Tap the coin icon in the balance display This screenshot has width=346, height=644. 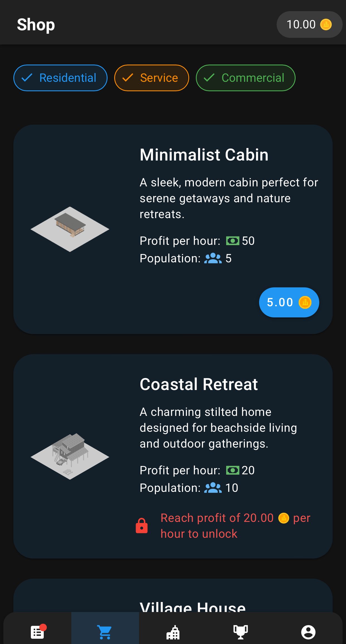326,24
